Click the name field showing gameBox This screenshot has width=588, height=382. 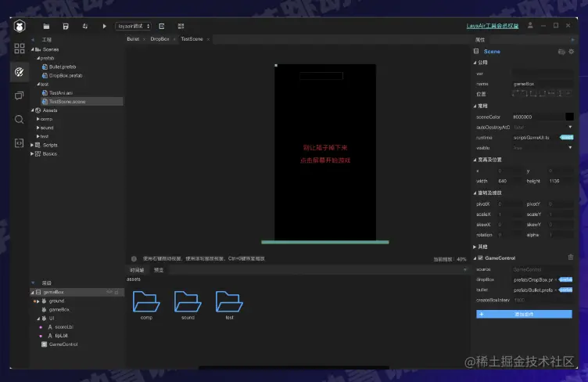point(543,84)
